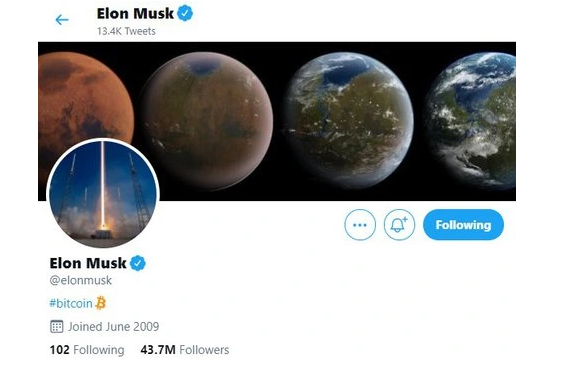Click the verified badge in header title

(x=185, y=14)
